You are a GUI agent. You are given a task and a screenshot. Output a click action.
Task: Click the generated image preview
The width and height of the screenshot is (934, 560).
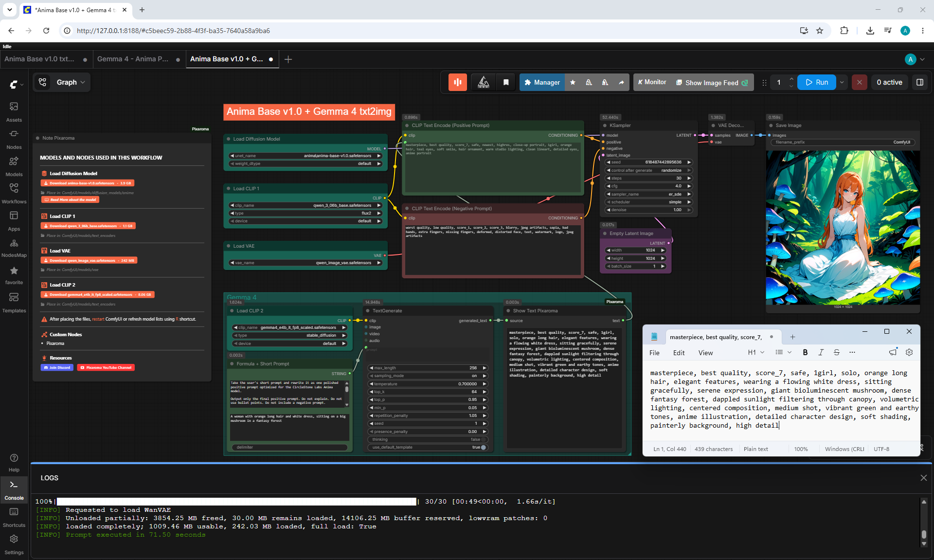coord(843,227)
